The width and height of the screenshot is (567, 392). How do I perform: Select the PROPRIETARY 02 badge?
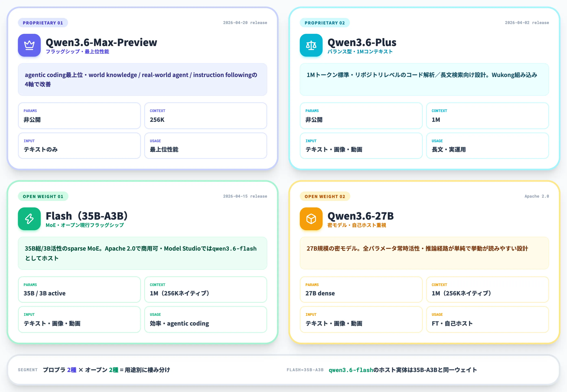[x=325, y=23]
